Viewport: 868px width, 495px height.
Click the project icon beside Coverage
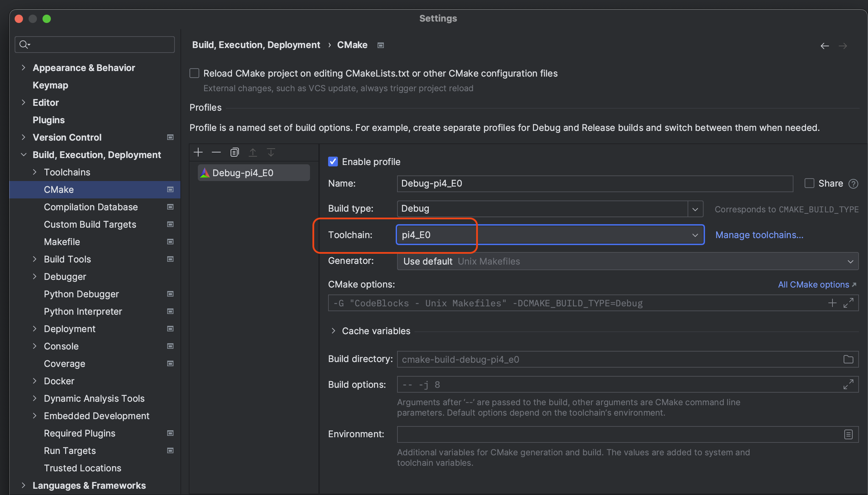coord(170,363)
